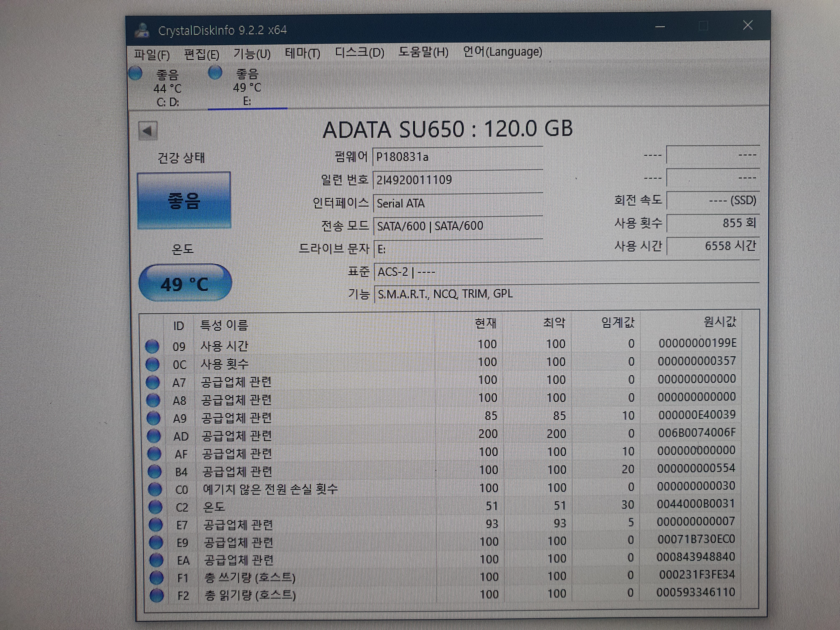This screenshot has width=840, height=630.
Task: Click the 사용 횟수 attribute name in row 0C
Action: click(225, 364)
